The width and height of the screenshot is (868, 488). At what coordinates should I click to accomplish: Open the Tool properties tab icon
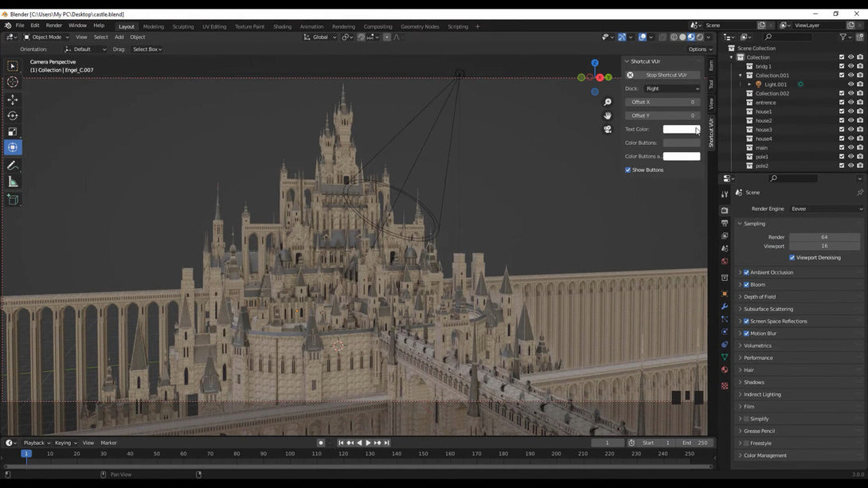725,194
